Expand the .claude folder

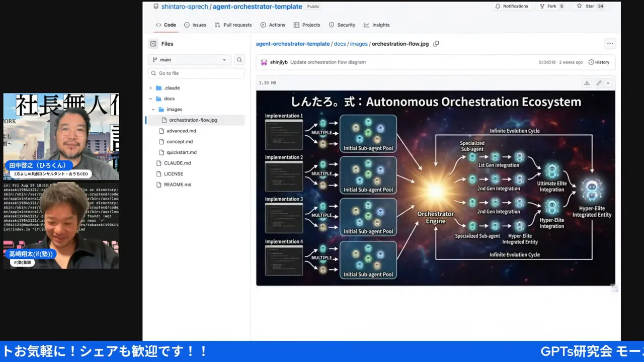click(x=150, y=87)
